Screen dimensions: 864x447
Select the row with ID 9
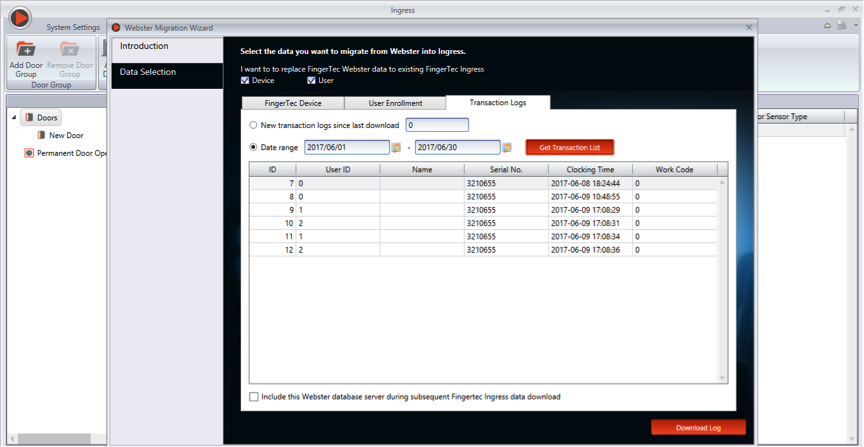pyautogui.click(x=483, y=210)
